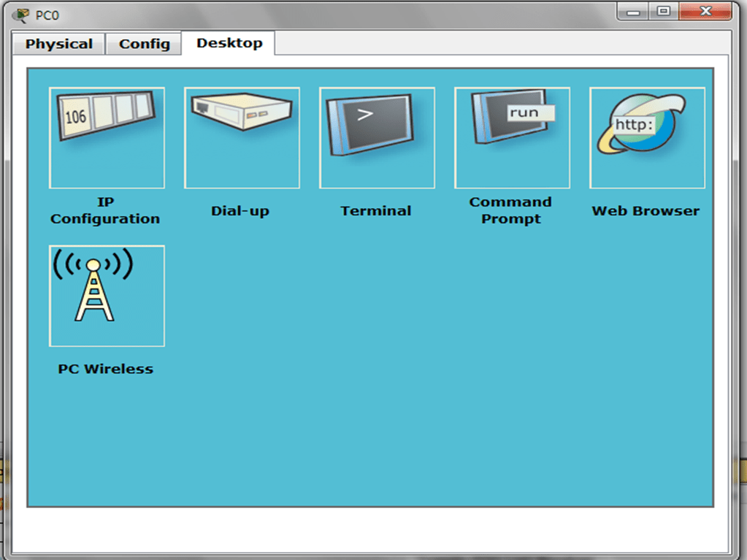Click the 'Web Browser' text label

click(646, 211)
